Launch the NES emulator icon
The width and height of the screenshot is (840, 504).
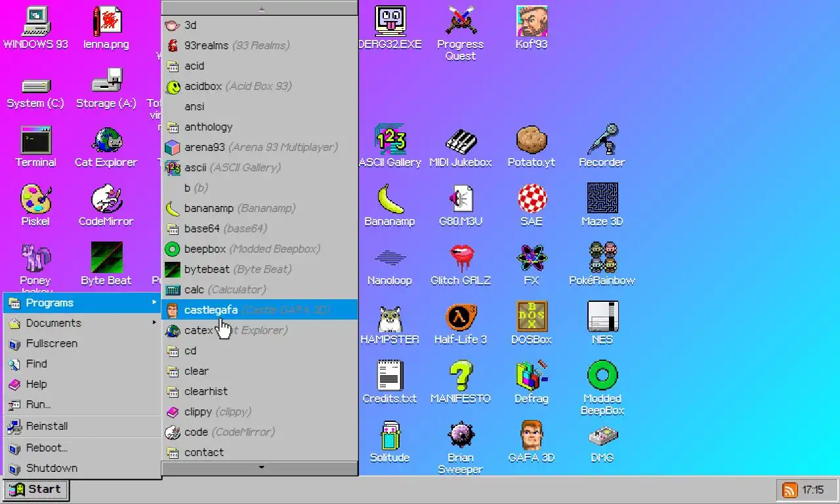(602, 324)
